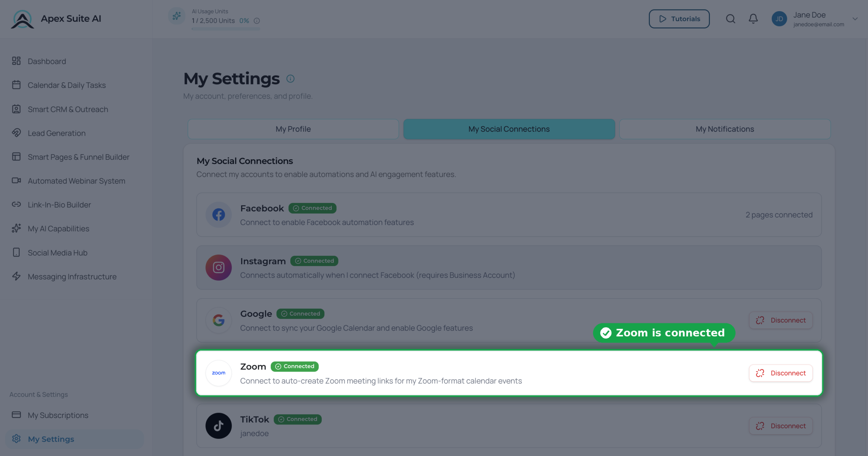Select My Settings in sidebar
The height and width of the screenshot is (456, 868).
[x=75, y=439]
